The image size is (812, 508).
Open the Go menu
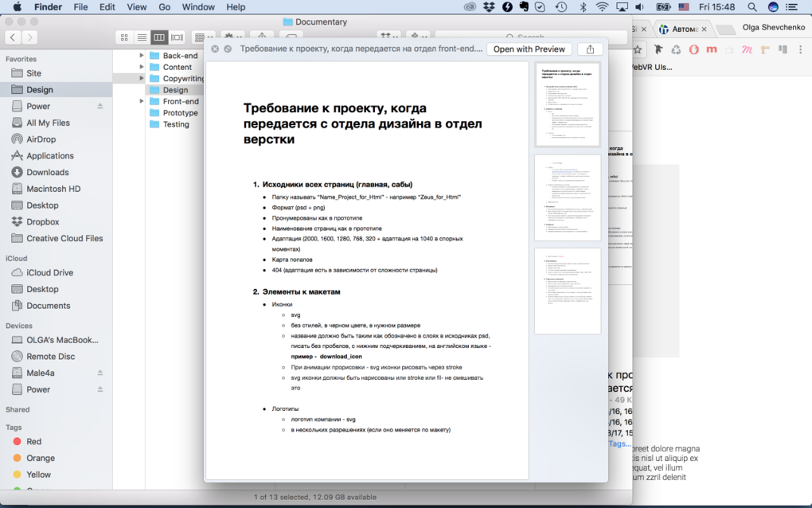coord(165,7)
